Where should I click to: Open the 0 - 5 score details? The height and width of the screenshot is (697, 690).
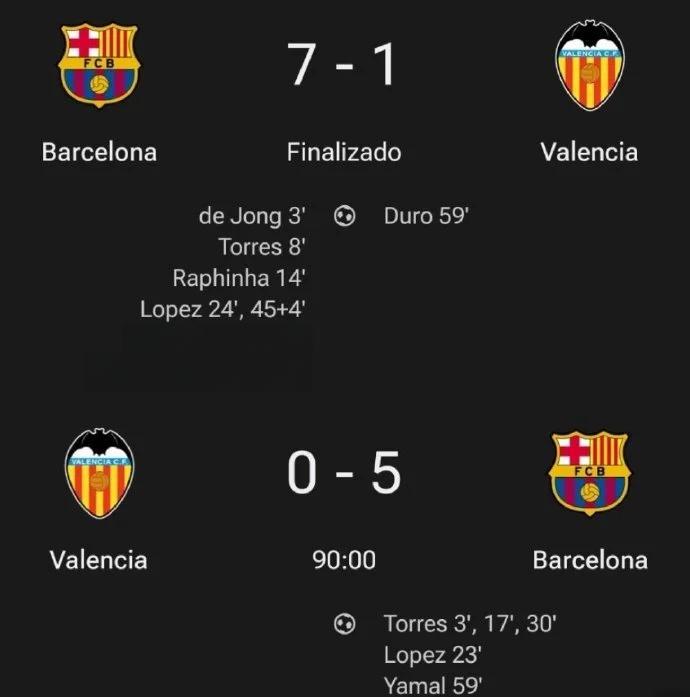343,474
